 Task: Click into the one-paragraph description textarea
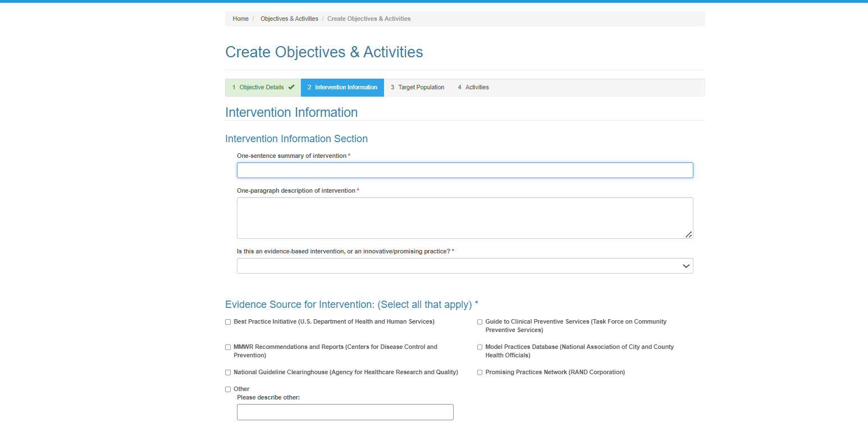coord(465,218)
